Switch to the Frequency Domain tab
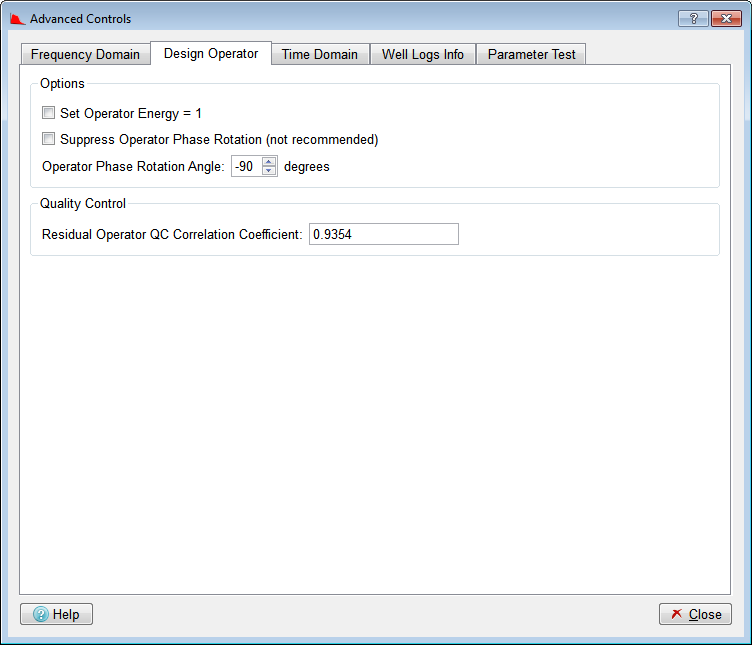752x645 pixels. (85, 54)
